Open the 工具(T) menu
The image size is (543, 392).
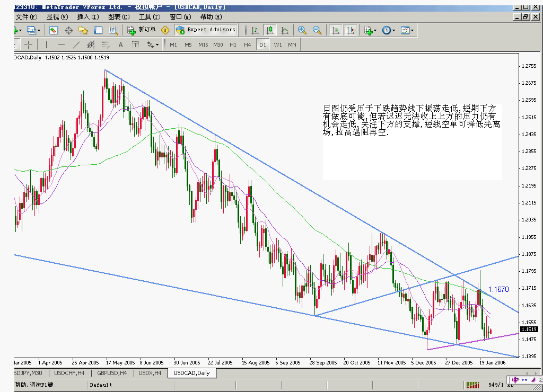click(150, 16)
